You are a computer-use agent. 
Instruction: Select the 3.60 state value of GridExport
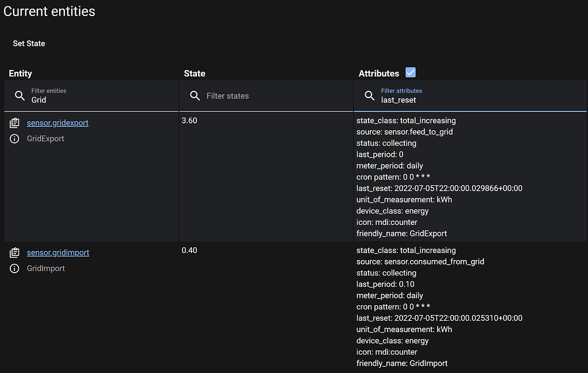(189, 121)
